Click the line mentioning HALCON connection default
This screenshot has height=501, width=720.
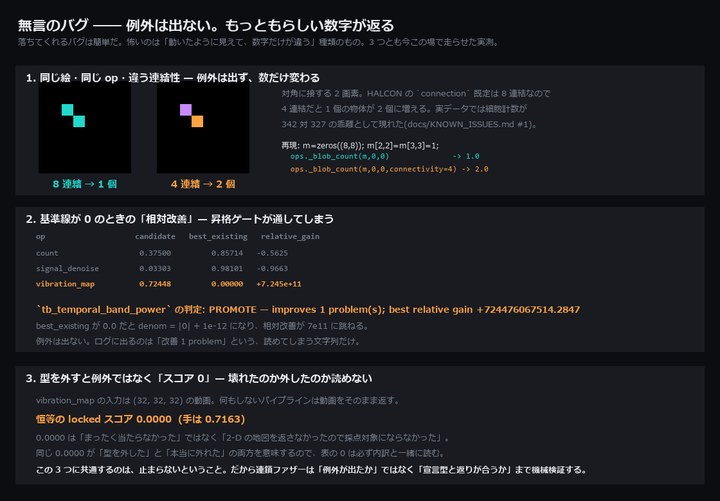coord(416,94)
